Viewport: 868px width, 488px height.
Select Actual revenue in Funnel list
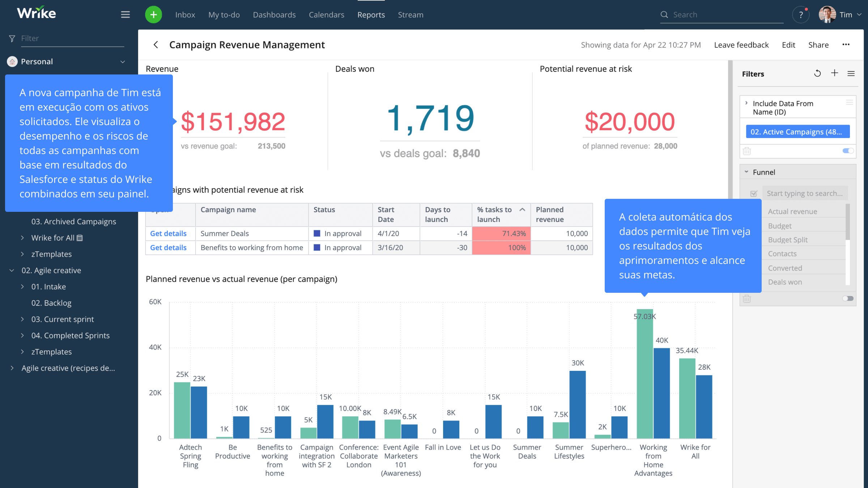pos(792,211)
